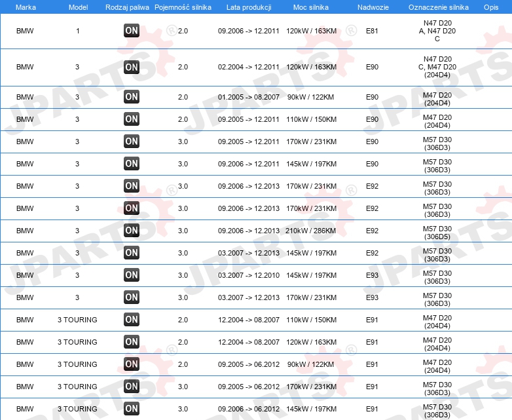Click the ON icon for E93 03.2007 -> 12.2010 row
Viewport: 512px width, 420px height.
pos(132,275)
